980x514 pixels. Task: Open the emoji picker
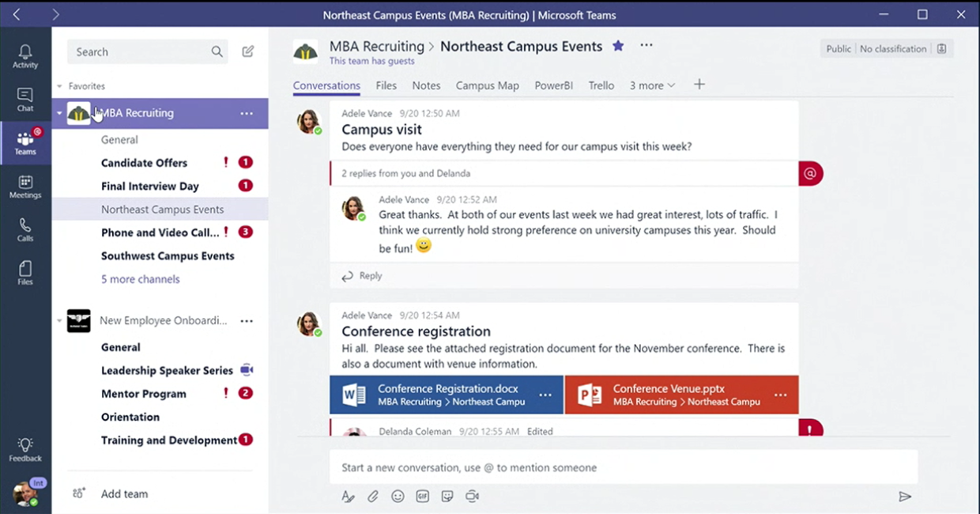398,497
